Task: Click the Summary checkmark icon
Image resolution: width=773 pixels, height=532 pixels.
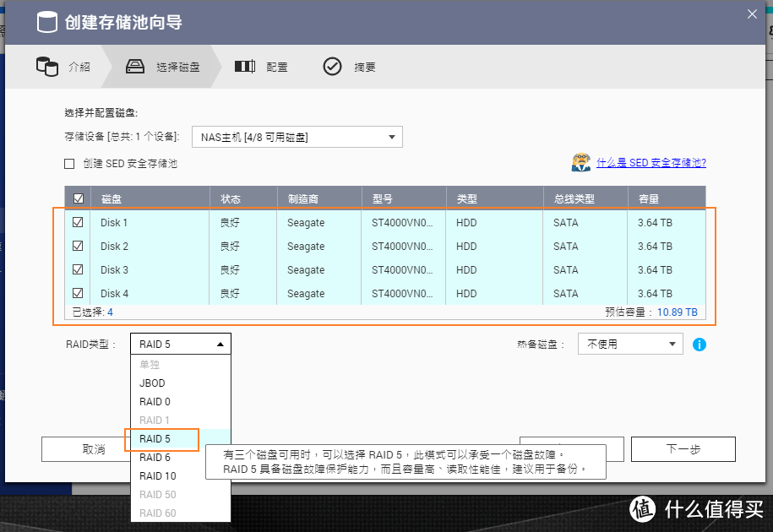Action: [x=332, y=67]
